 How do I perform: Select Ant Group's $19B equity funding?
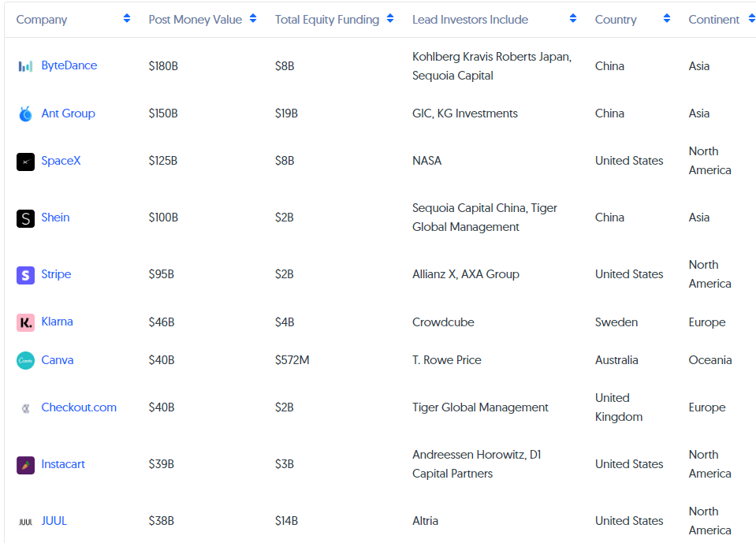pos(286,113)
